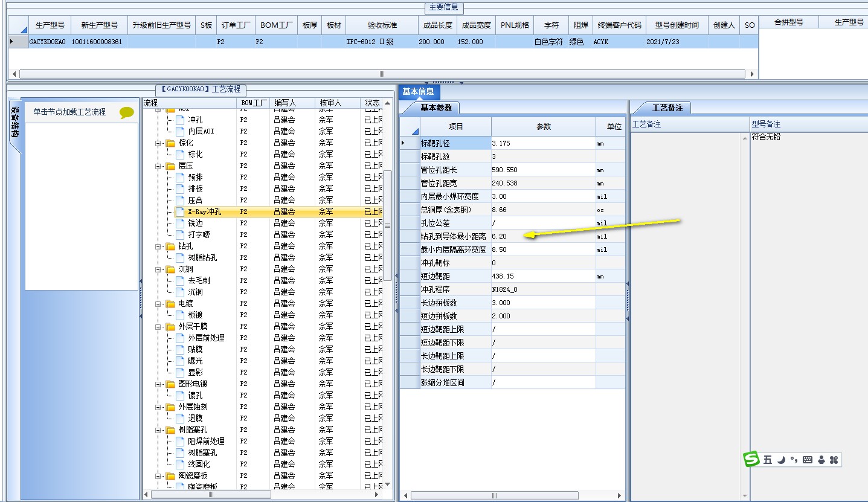The image size is (868, 502).
Task: Collapse the 电镀 tree node
Action: tap(159, 304)
